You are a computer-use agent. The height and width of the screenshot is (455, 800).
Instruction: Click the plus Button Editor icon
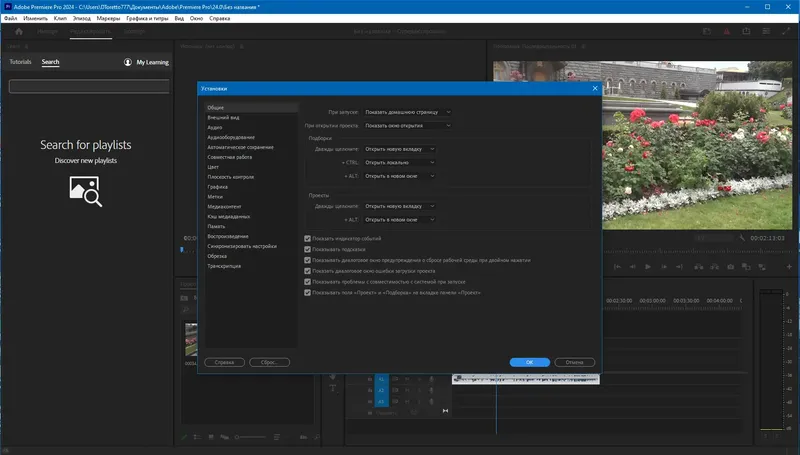pos(787,267)
